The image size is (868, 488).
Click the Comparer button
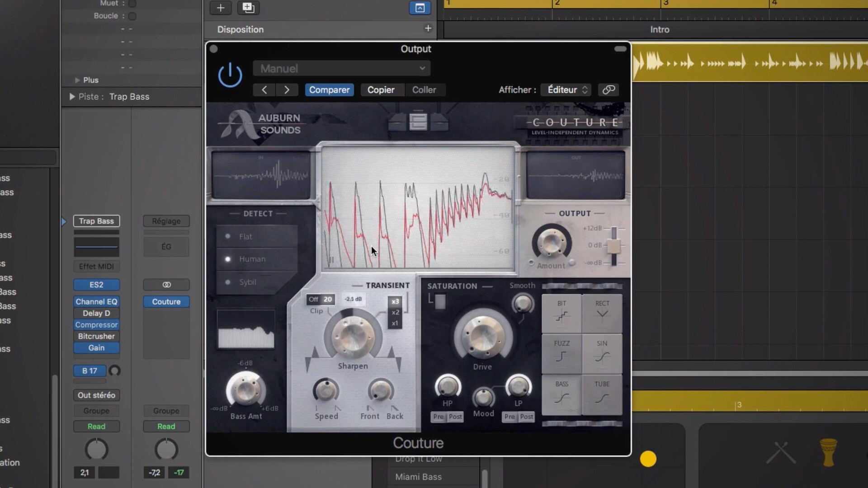click(329, 90)
